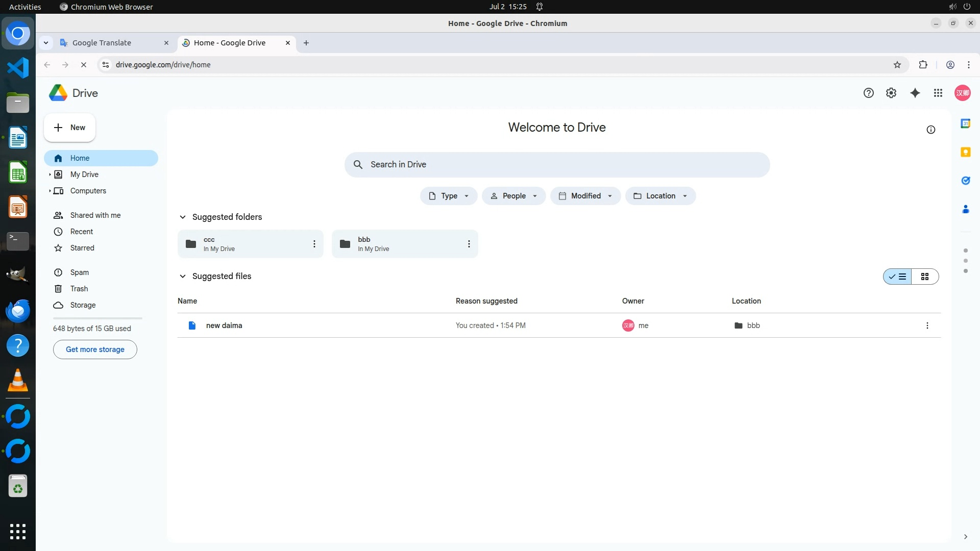
Task: Switch to grid layout view
Action: pyautogui.click(x=924, y=277)
